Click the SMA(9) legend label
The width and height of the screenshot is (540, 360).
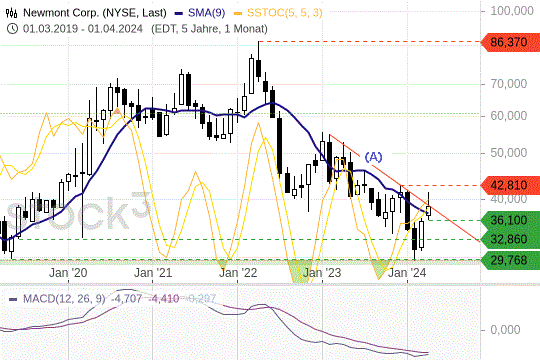[x=206, y=13]
